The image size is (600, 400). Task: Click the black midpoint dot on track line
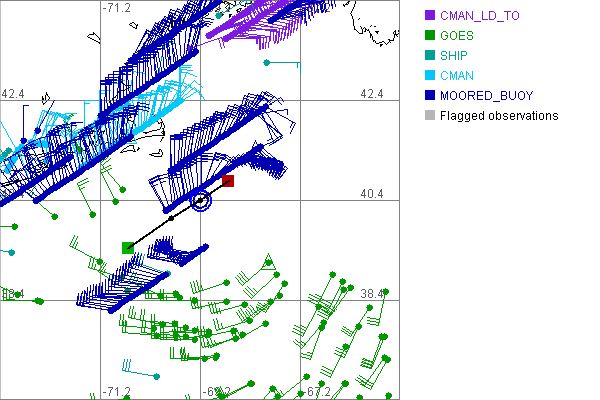tap(171, 218)
